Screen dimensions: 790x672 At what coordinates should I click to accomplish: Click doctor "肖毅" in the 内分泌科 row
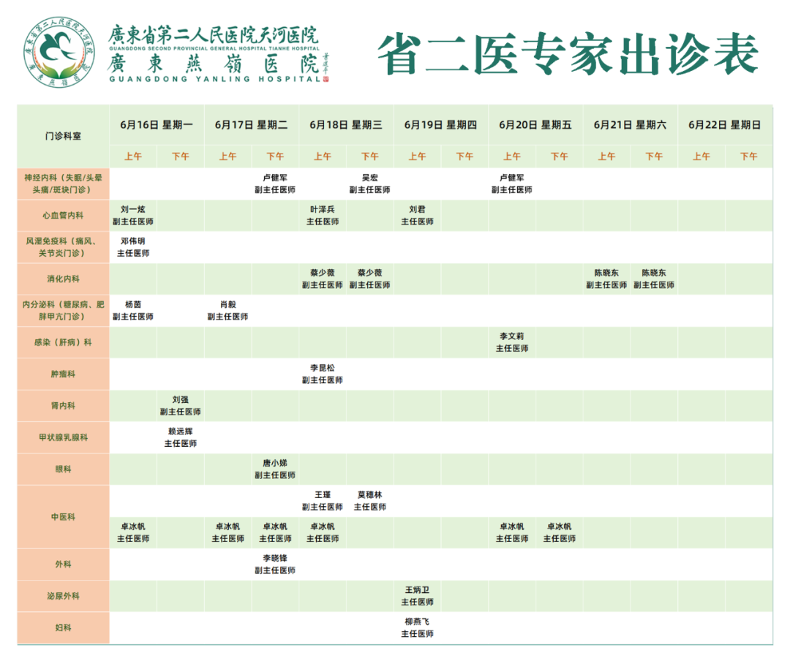point(227,305)
